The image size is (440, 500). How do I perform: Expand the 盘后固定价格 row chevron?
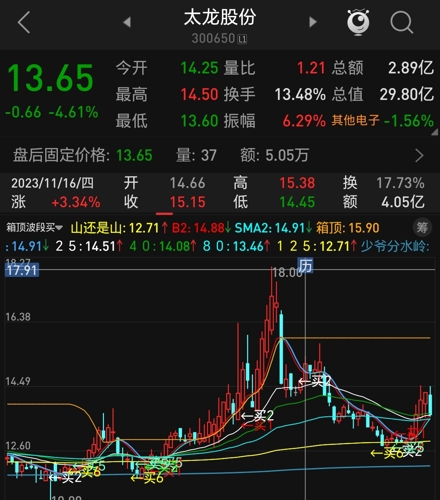point(419,155)
